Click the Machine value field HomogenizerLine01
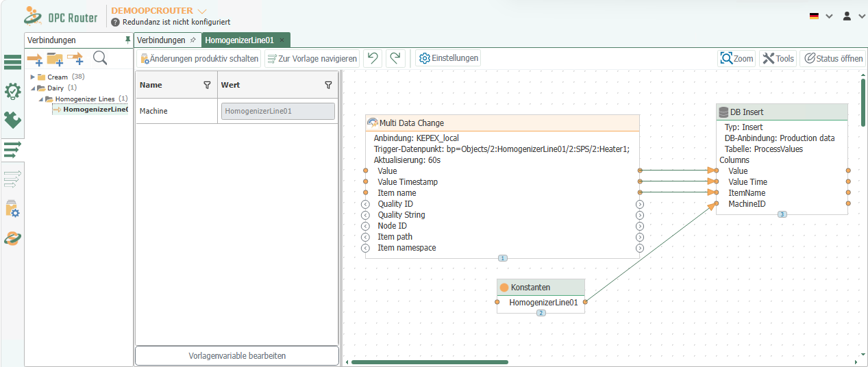 click(x=278, y=111)
